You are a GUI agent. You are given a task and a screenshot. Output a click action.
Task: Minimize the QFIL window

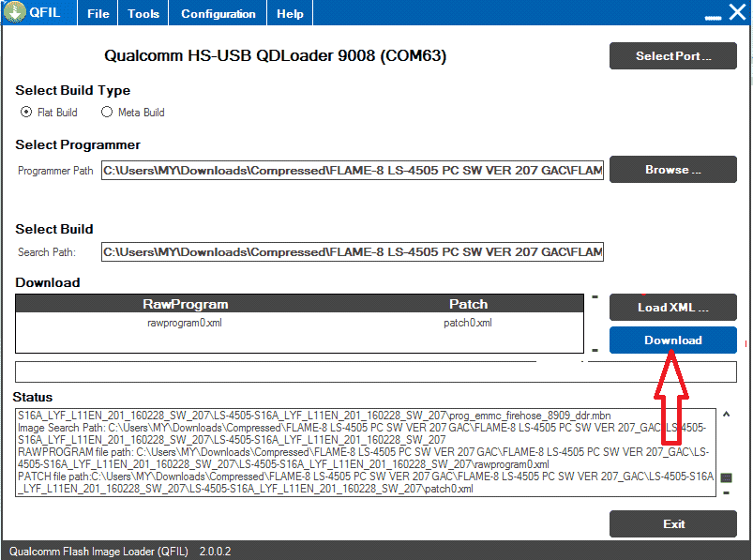pyautogui.click(x=713, y=18)
